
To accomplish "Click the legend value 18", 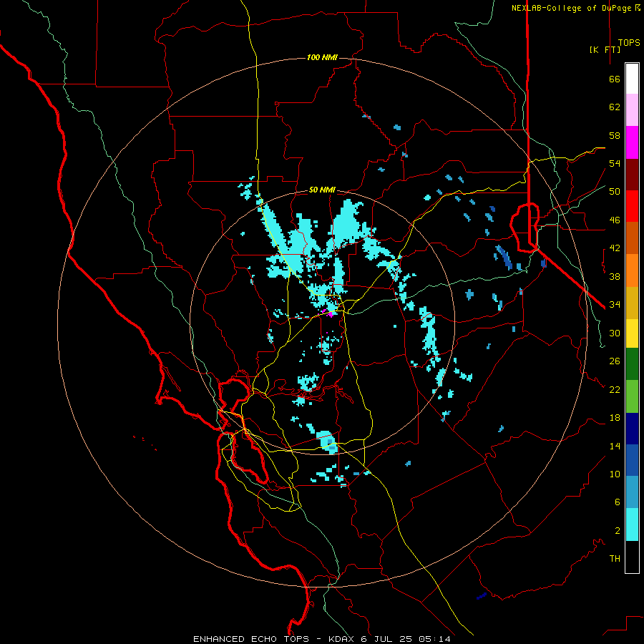I will coord(615,418).
